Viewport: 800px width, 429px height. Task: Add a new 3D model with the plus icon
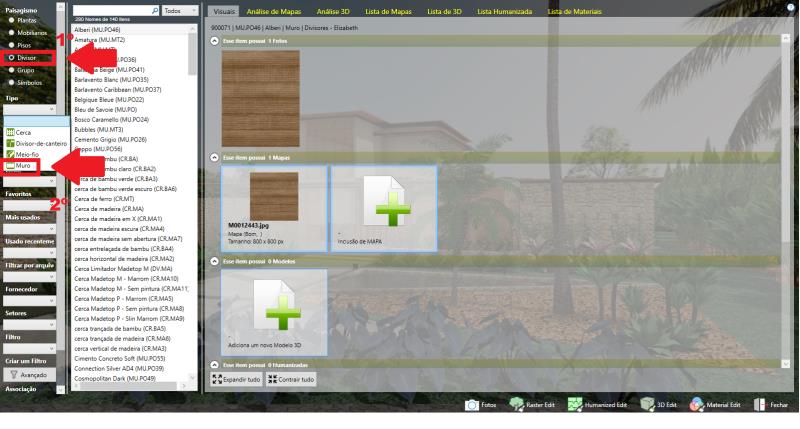click(273, 304)
